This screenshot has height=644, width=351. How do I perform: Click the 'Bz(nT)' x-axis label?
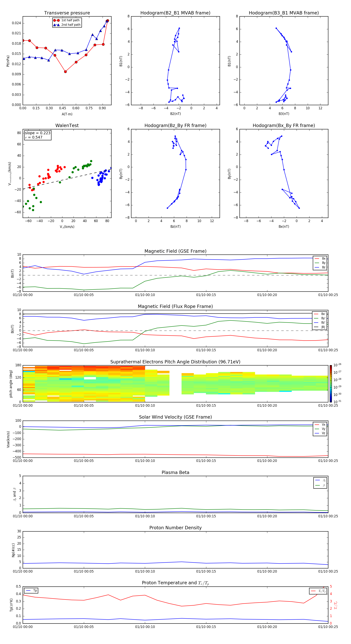[175, 227]
